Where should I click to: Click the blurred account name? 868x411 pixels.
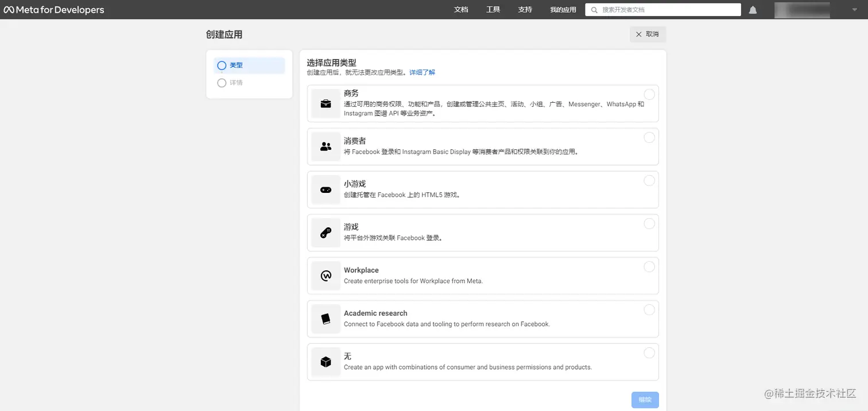(x=802, y=10)
